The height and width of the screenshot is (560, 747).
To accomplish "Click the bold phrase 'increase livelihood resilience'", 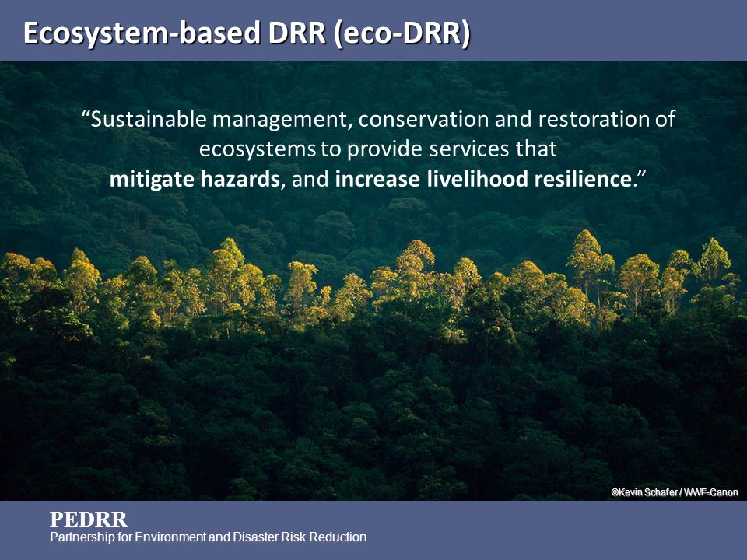I will tap(483, 179).
